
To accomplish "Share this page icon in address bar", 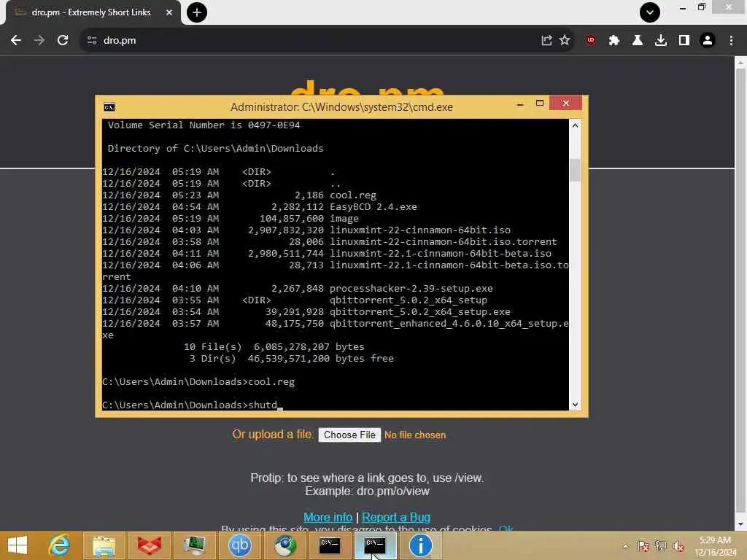I will point(546,41).
